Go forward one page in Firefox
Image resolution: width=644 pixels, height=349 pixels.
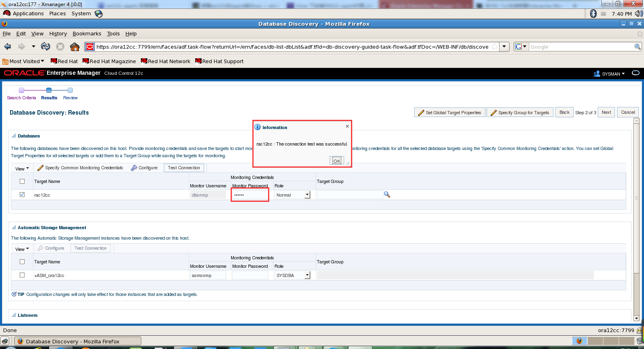click(21, 47)
